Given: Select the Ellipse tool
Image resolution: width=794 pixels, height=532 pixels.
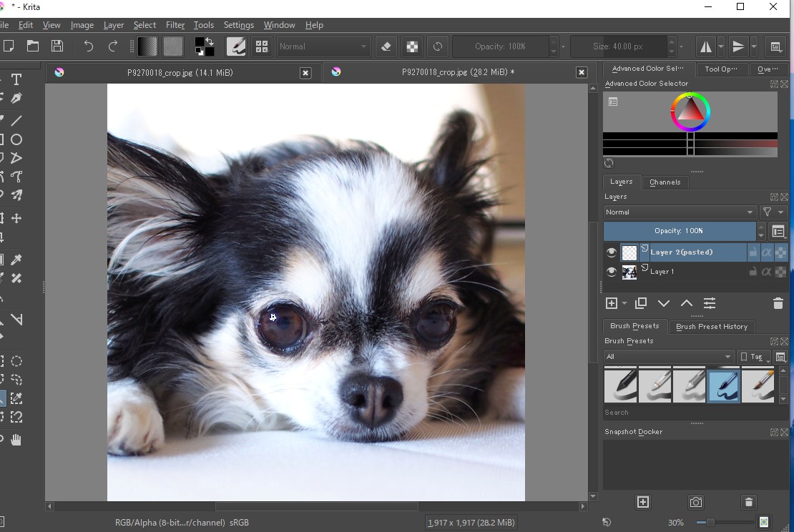Looking at the screenshot, I should [16, 139].
